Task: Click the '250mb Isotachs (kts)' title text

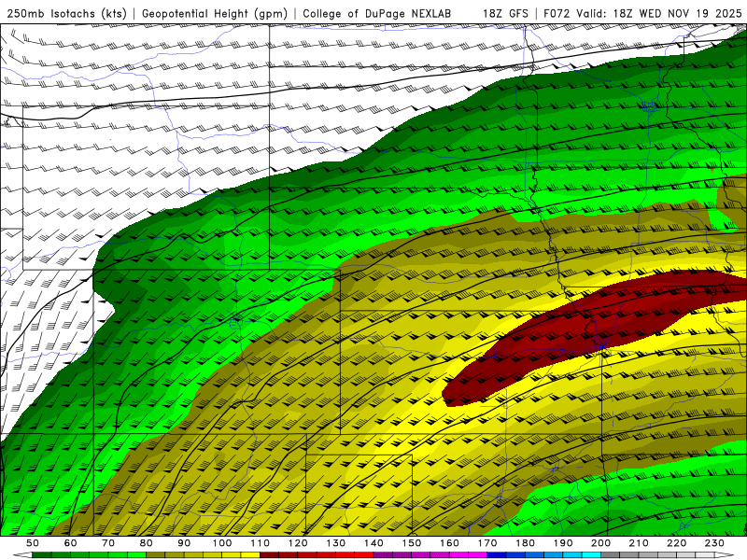Action: (66, 14)
